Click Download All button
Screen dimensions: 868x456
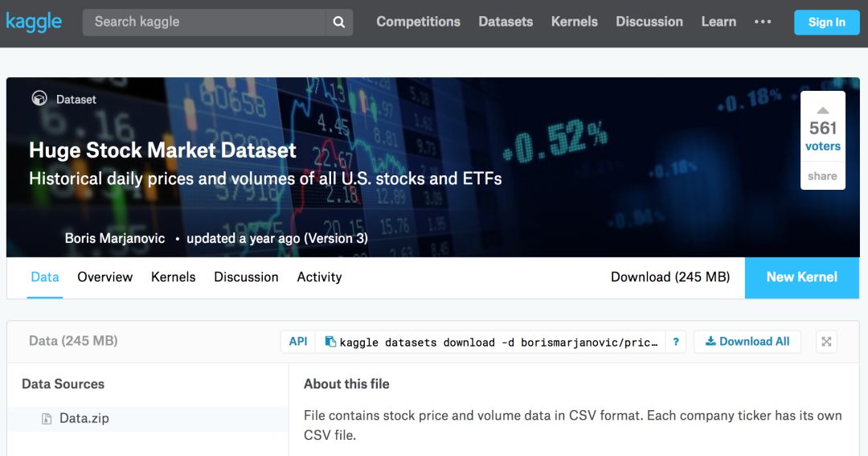coord(747,342)
